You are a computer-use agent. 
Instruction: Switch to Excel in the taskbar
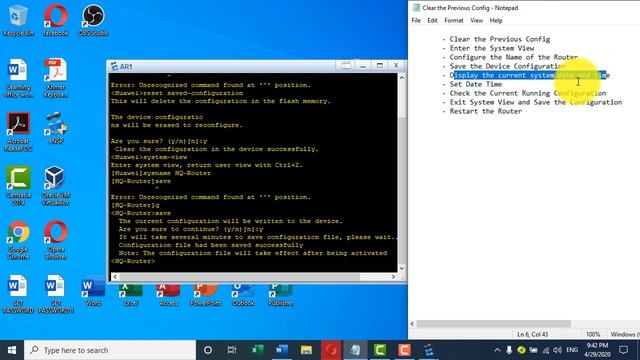point(257,350)
